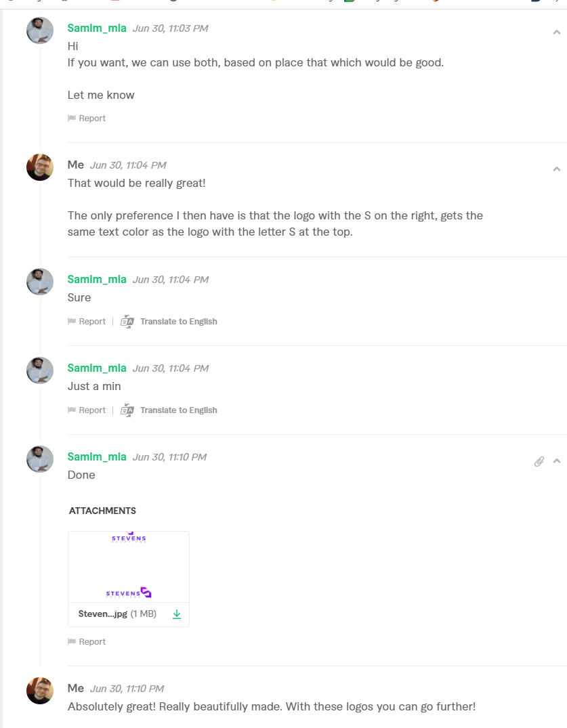The height and width of the screenshot is (728, 567).
Task: Collapse my 11:04 PM message
Action: pos(557,169)
